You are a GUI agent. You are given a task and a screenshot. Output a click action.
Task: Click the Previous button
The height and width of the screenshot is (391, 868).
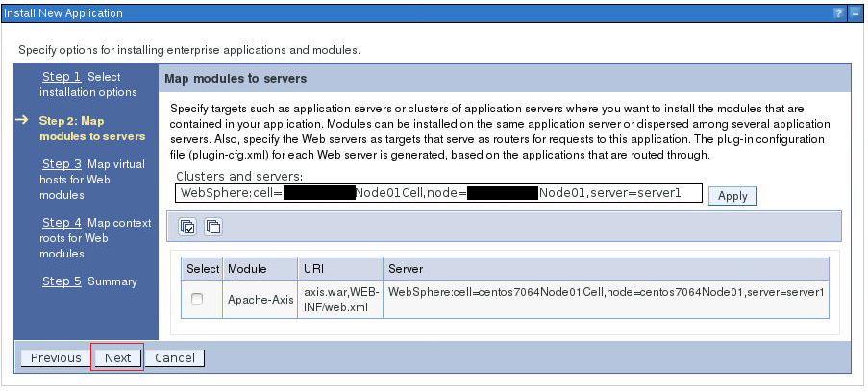tap(56, 357)
